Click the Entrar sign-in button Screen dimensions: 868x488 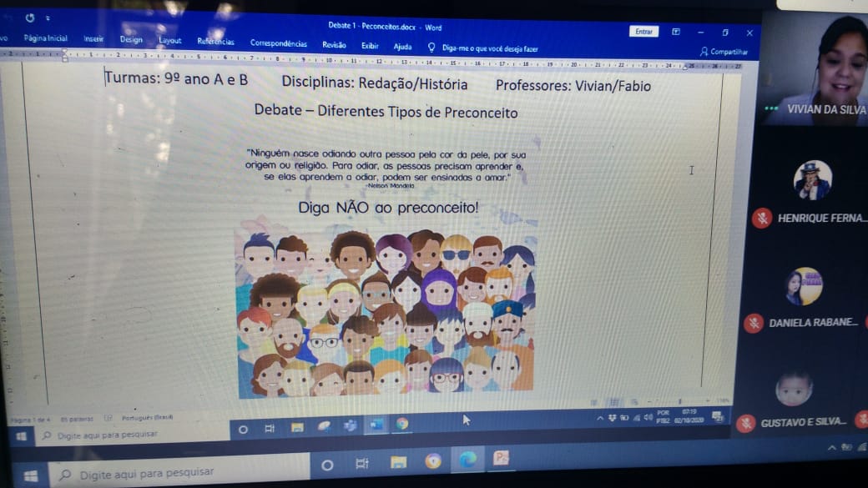[643, 32]
